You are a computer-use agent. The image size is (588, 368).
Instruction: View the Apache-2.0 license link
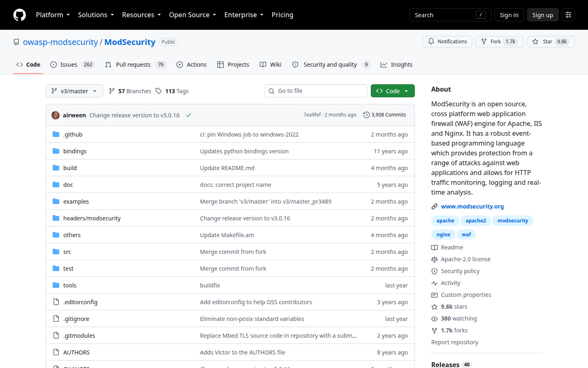(x=461, y=259)
